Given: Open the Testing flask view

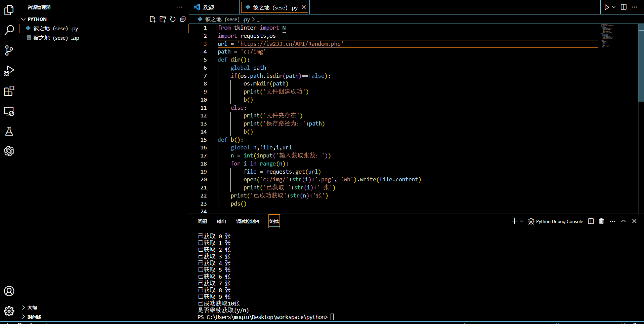Looking at the screenshot, I should (x=9, y=131).
